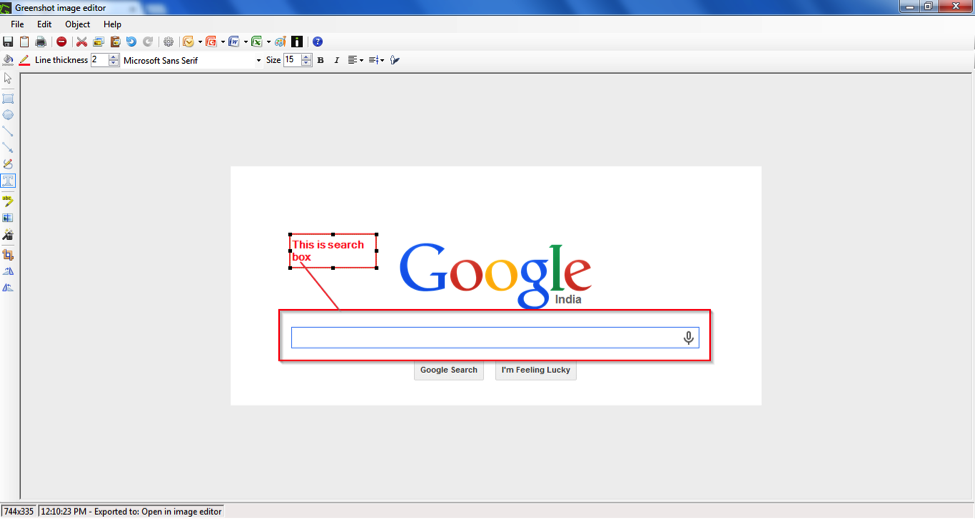Viewport: 975px width, 519px height.
Task: Adjust the font Size spinner arrows
Action: (x=307, y=60)
